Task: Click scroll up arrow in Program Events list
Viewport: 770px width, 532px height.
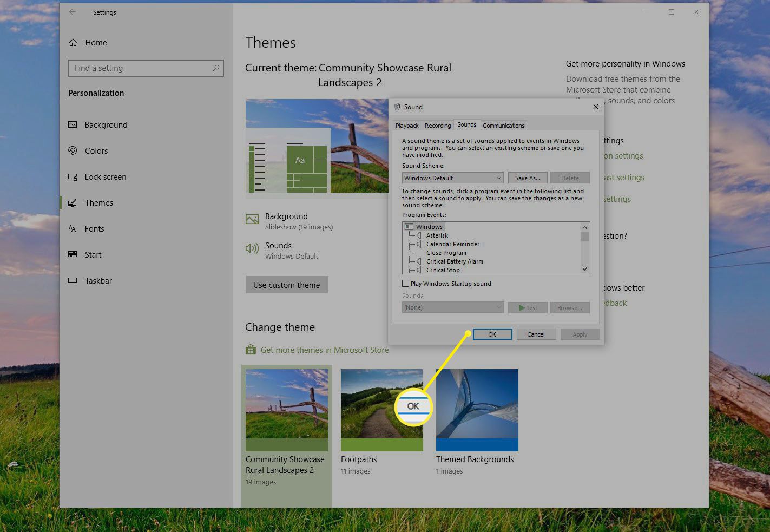Action: pyautogui.click(x=584, y=227)
